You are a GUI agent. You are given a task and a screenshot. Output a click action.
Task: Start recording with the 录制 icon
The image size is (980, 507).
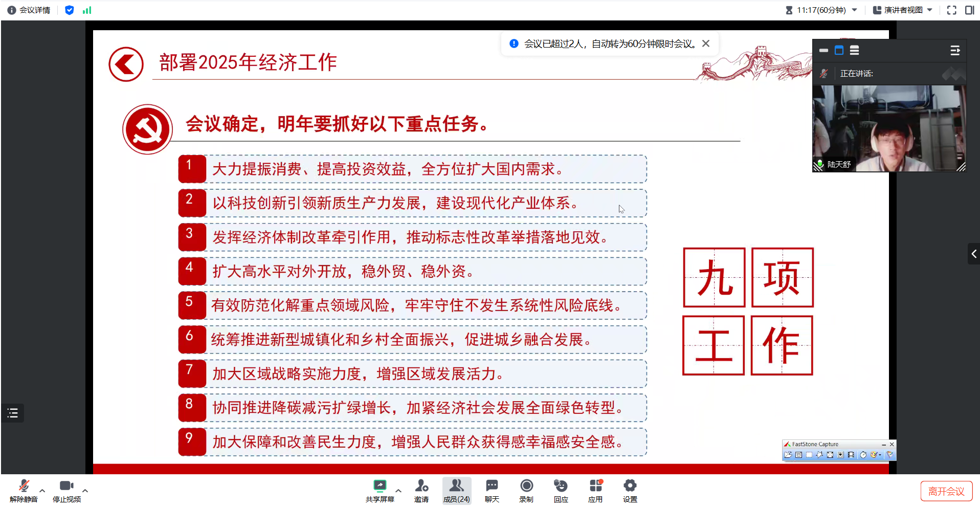(x=526, y=486)
